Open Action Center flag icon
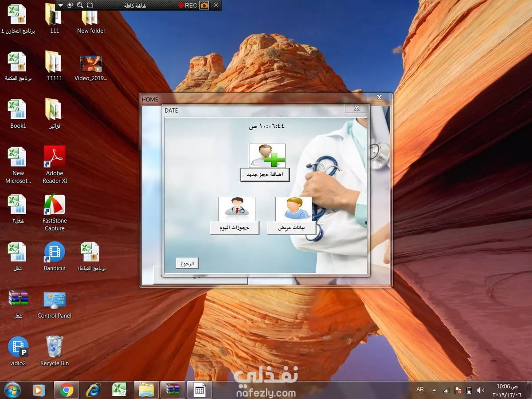532x399 pixels. pos(458,390)
